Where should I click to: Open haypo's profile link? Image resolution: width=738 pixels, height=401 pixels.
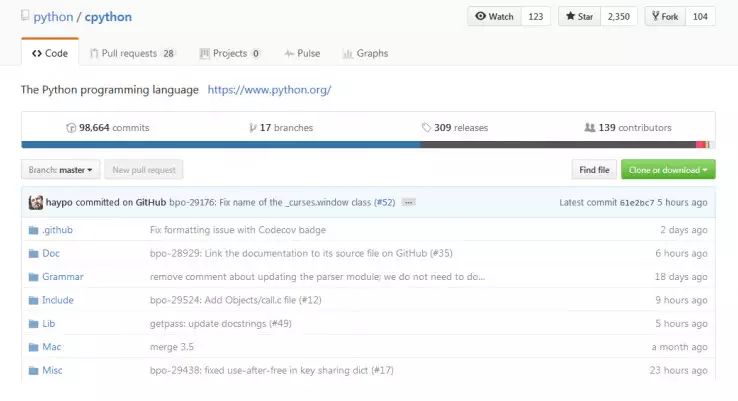pos(59,202)
